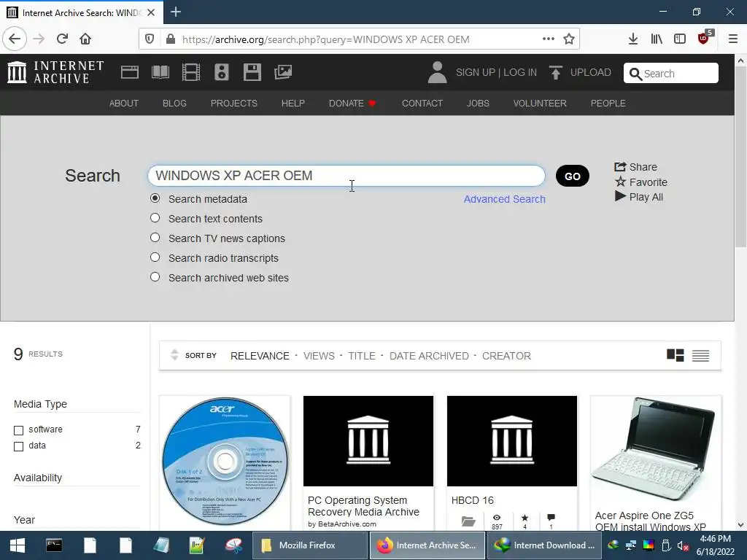
Task: Open the Acer recovery CD thumbnail
Action: pos(225,461)
